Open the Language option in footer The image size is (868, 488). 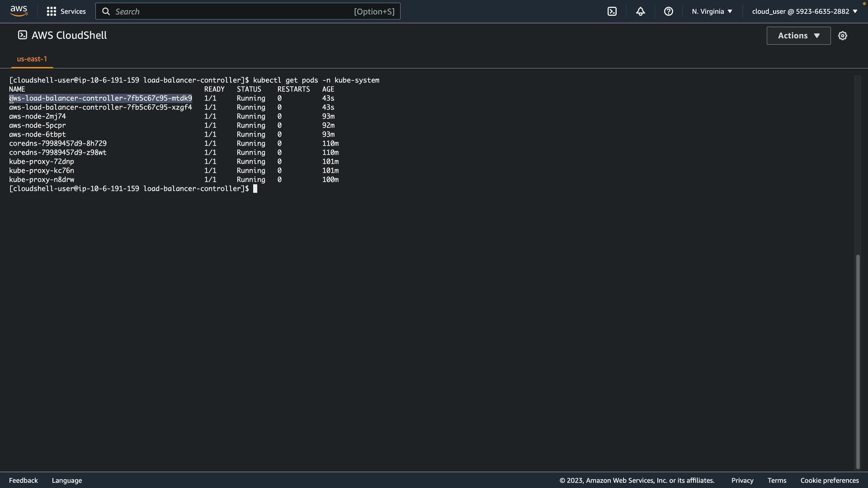coord(67,480)
